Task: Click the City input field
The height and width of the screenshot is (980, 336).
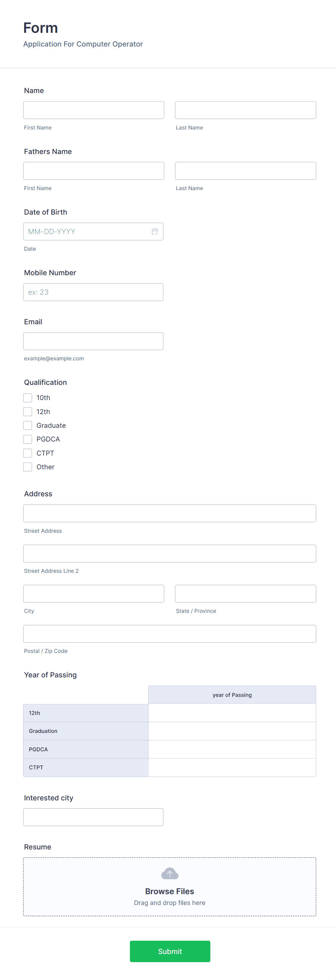Action: pos(93,593)
